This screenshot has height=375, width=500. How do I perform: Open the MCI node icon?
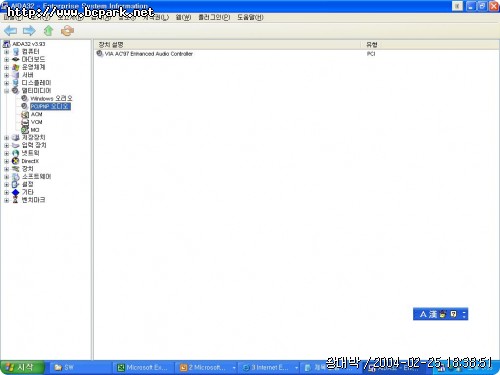point(25,130)
